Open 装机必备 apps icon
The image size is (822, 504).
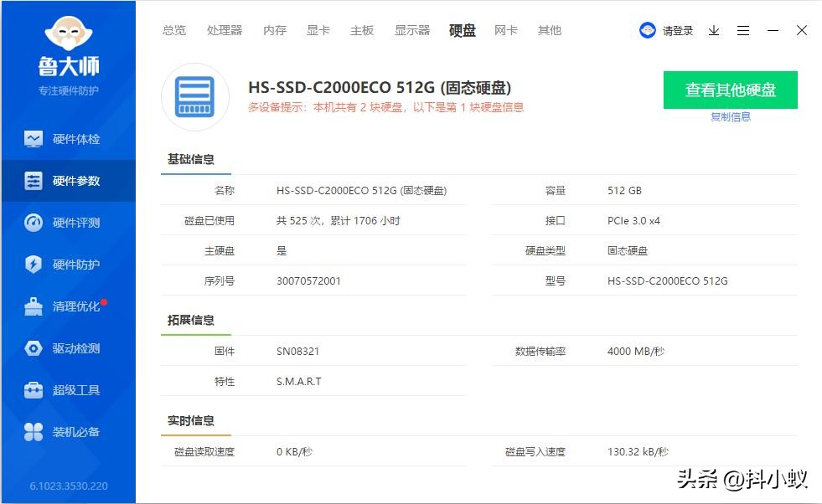(34, 432)
